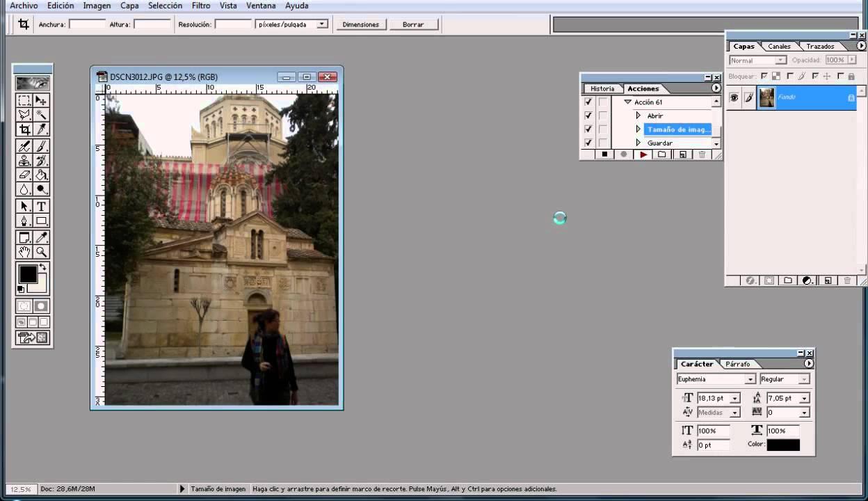Select the Dodge tool
Image resolution: width=868 pixels, height=501 pixels.
pos(41,189)
